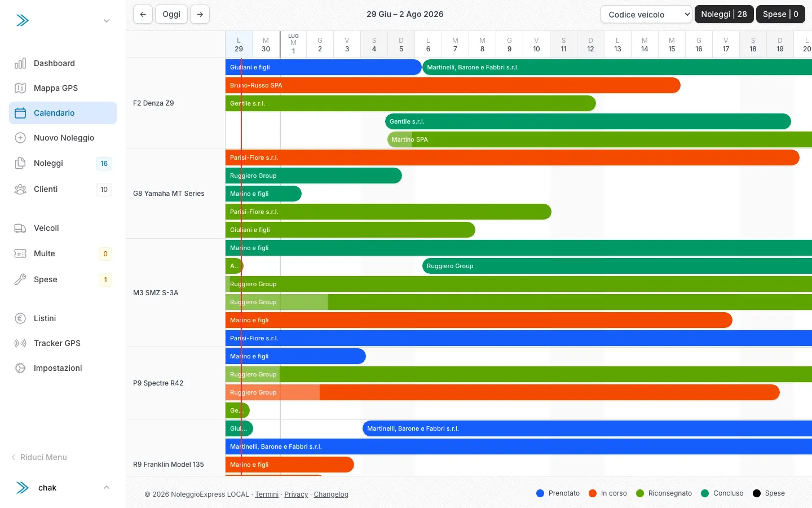The image size is (812, 508).
Task: Click the Spese wrench icon
Action: pos(20,279)
